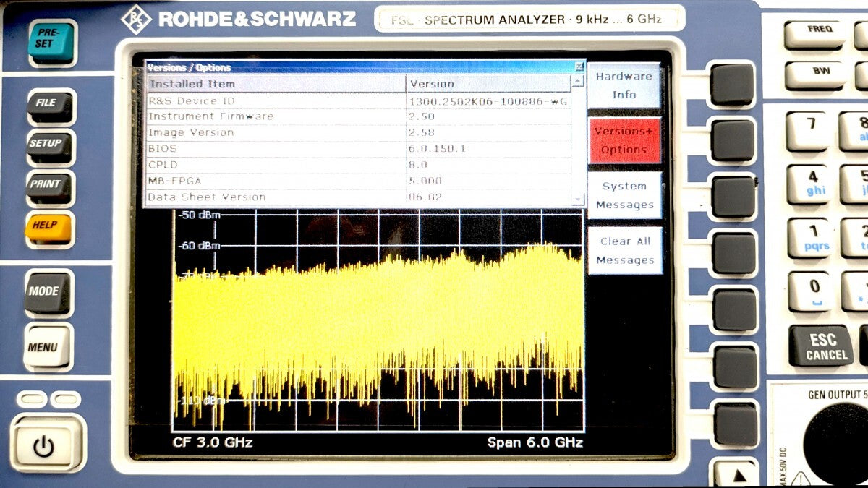The image size is (868, 488).
Task: Click the Version column header
Action: [x=488, y=84]
